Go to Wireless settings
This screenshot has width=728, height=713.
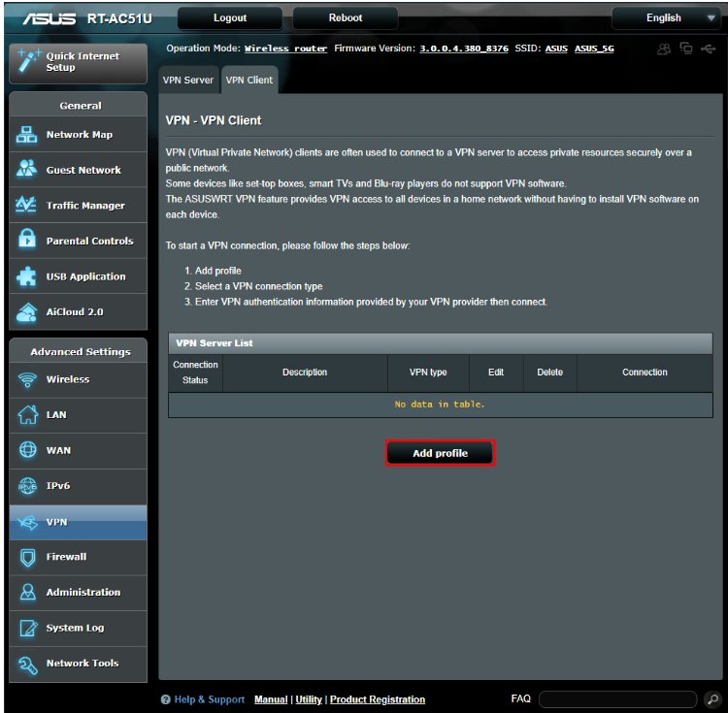coord(78,379)
